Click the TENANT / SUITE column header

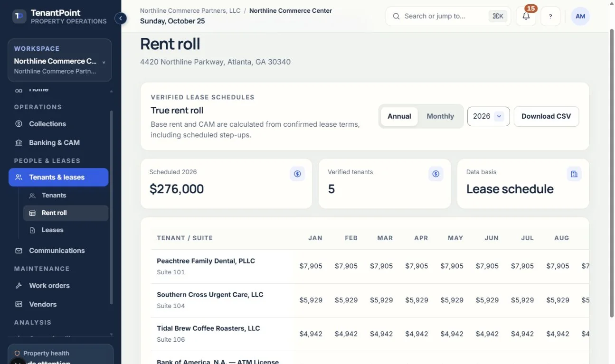(185, 238)
